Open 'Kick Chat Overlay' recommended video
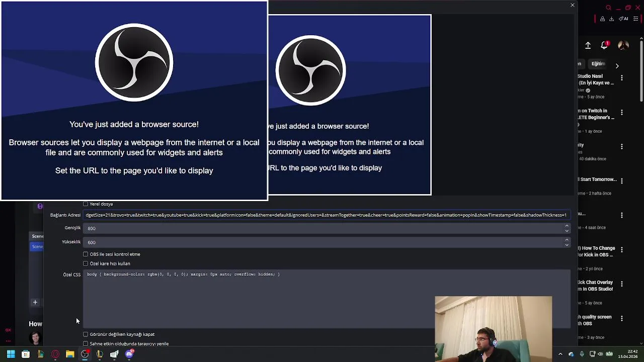Screen dimensions: 644x362 pyautogui.click(x=595, y=286)
